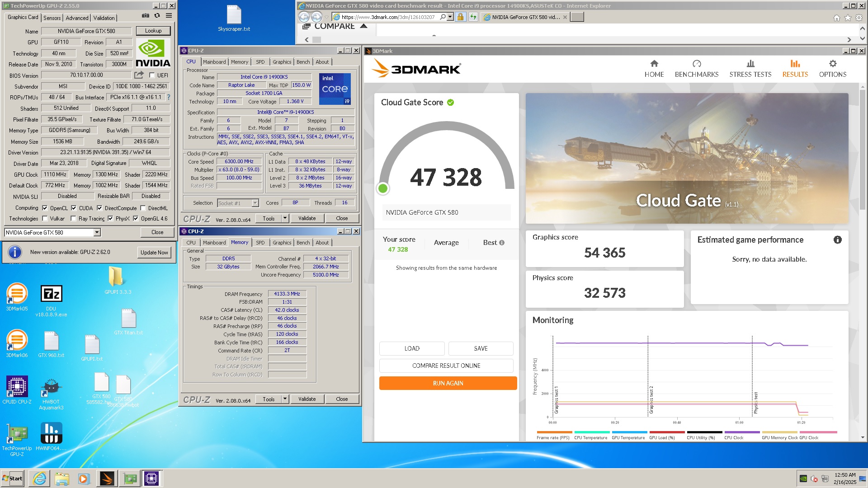Select the HWiNFO64 desktop shortcut
This screenshot has width=868, height=488.
(51, 437)
